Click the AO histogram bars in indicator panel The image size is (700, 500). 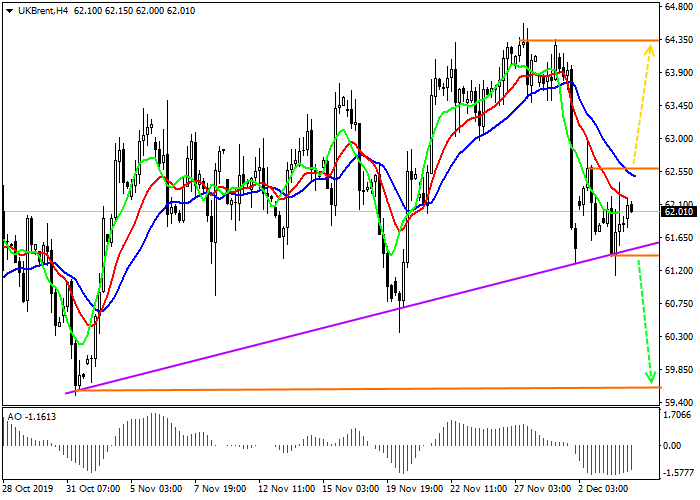pos(140,430)
